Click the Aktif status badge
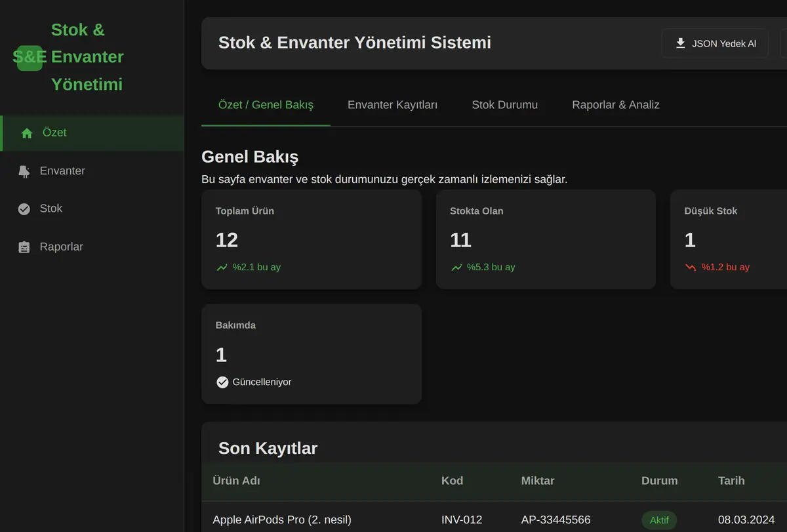787x532 pixels. coord(659,520)
